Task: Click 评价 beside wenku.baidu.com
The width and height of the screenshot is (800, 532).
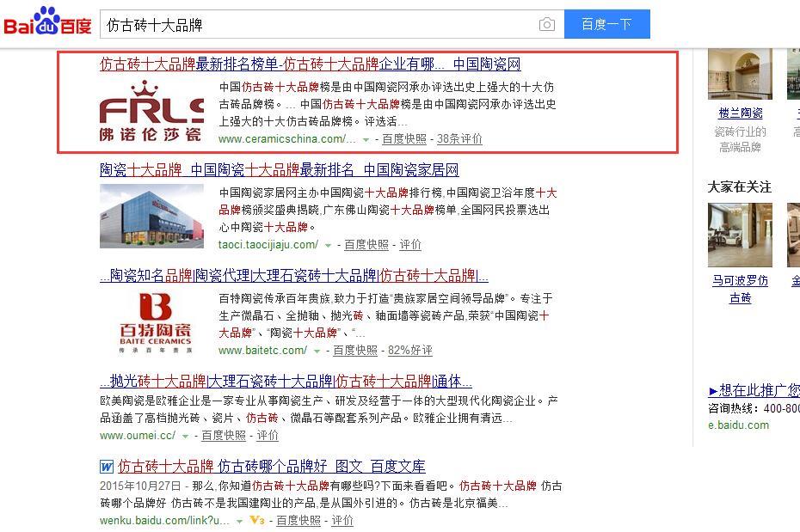Action: 342,520
